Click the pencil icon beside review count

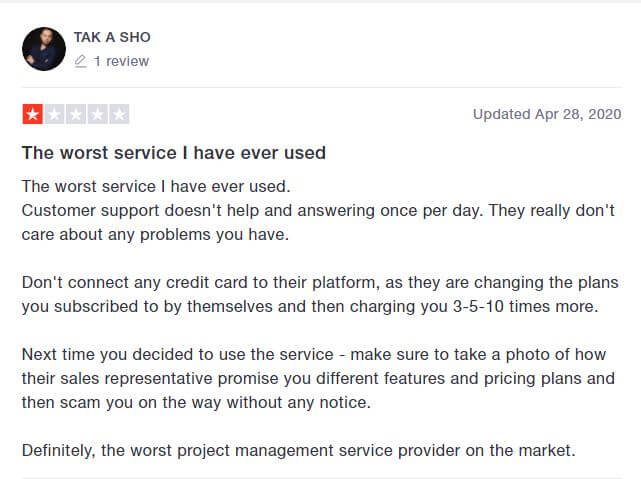click(81, 61)
